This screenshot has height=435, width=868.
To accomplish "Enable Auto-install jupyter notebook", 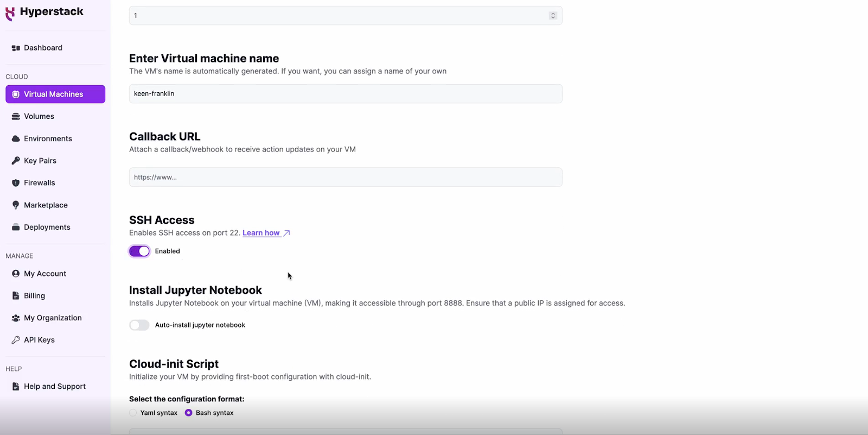I will [x=139, y=325].
